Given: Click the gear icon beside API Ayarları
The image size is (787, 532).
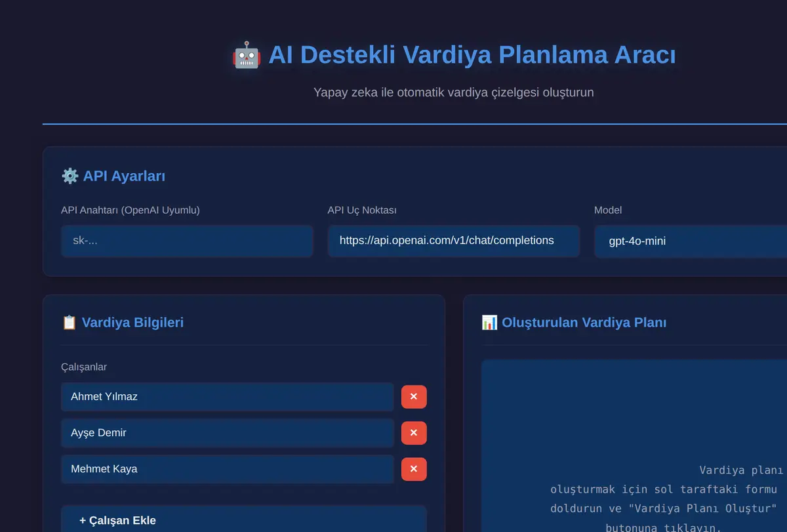Looking at the screenshot, I should (70, 176).
